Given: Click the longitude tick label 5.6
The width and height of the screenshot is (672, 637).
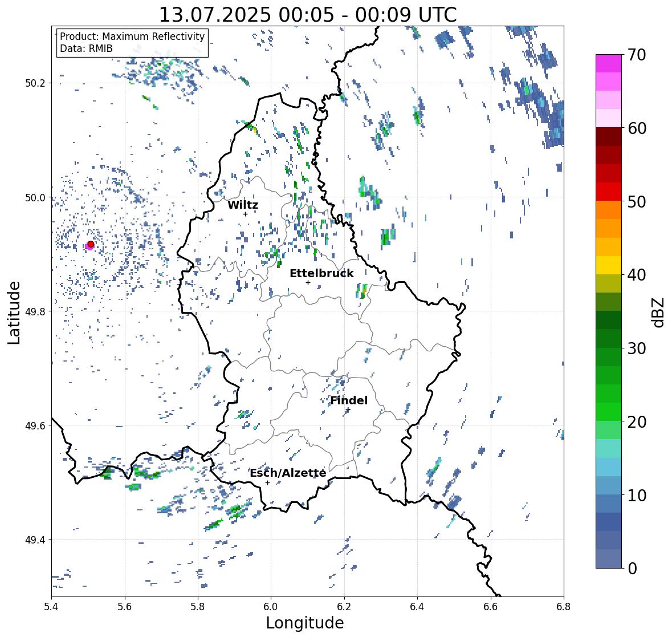Looking at the screenshot, I should (x=125, y=607).
